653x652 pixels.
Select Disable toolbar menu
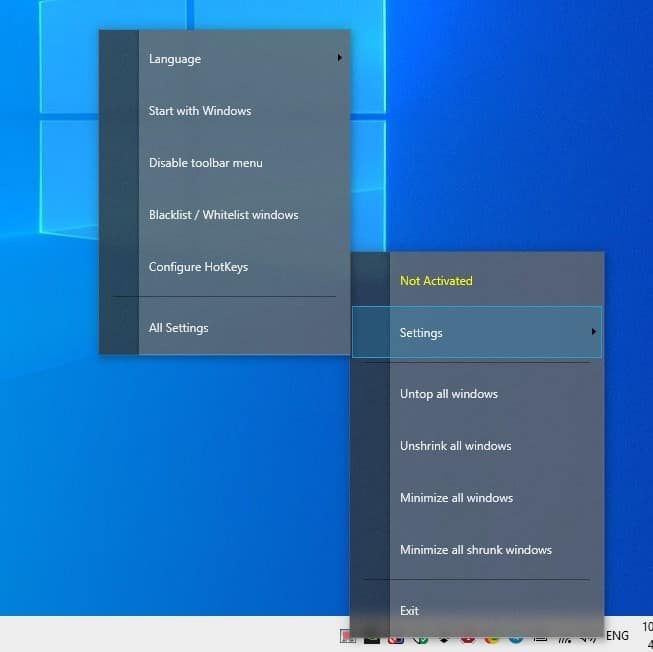[x=224, y=163]
